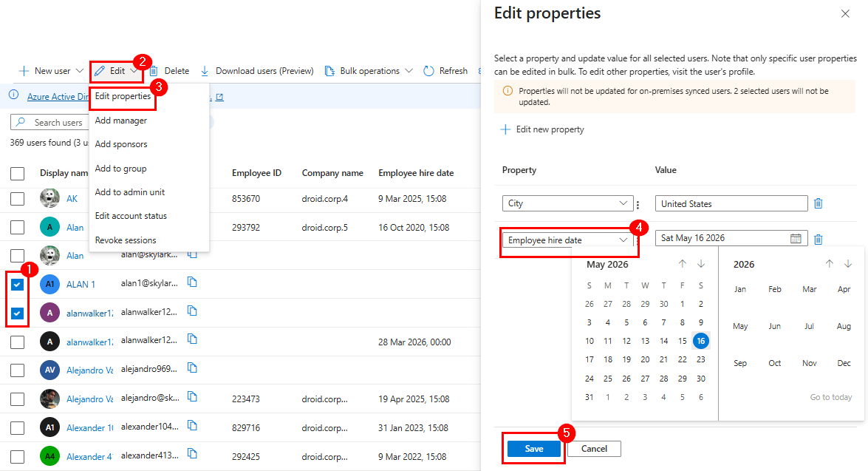Open the ALAN 1 user profile link
Image resolution: width=868 pixels, height=471 pixels.
[x=81, y=284]
